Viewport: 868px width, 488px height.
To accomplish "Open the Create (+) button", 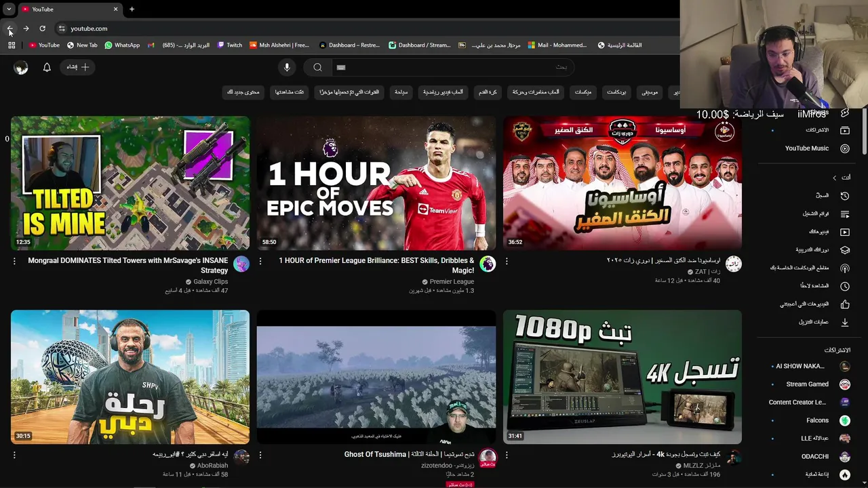I will click(79, 67).
